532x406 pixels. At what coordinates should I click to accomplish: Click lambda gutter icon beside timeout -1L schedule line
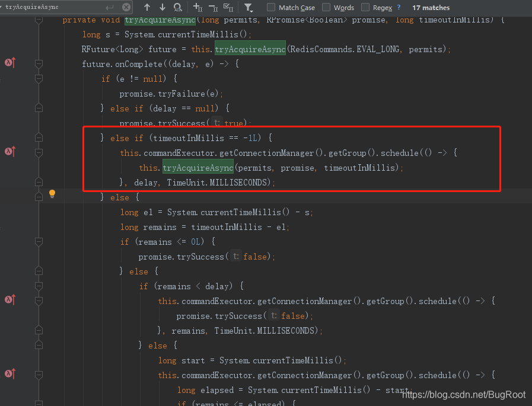coord(10,151)
